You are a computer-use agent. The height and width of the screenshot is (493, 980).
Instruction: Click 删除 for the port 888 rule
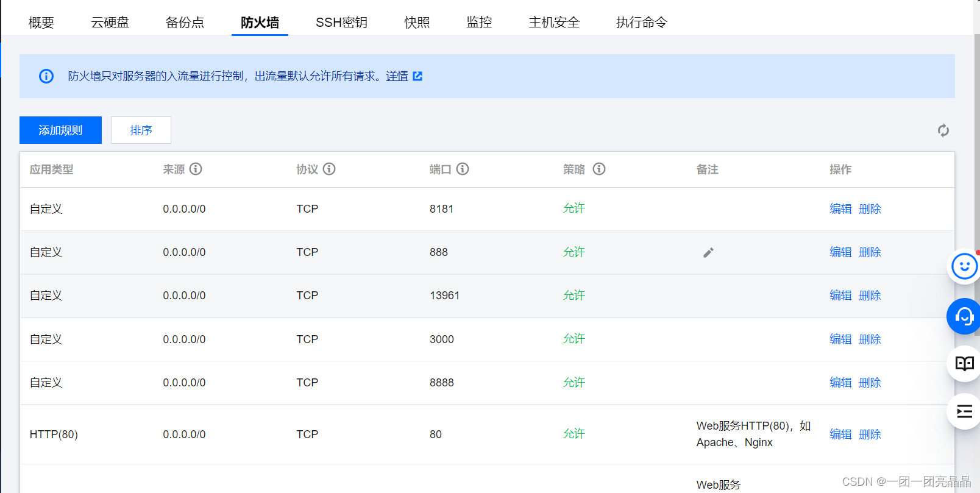point(870,252)
